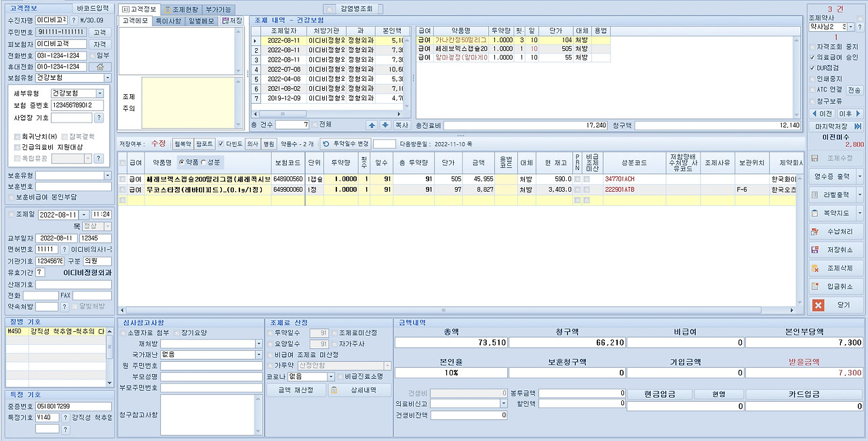Expand 영수증 출력 dropdown arrow
The height and width of the screenshot is (441, 868).
point(860,176)
